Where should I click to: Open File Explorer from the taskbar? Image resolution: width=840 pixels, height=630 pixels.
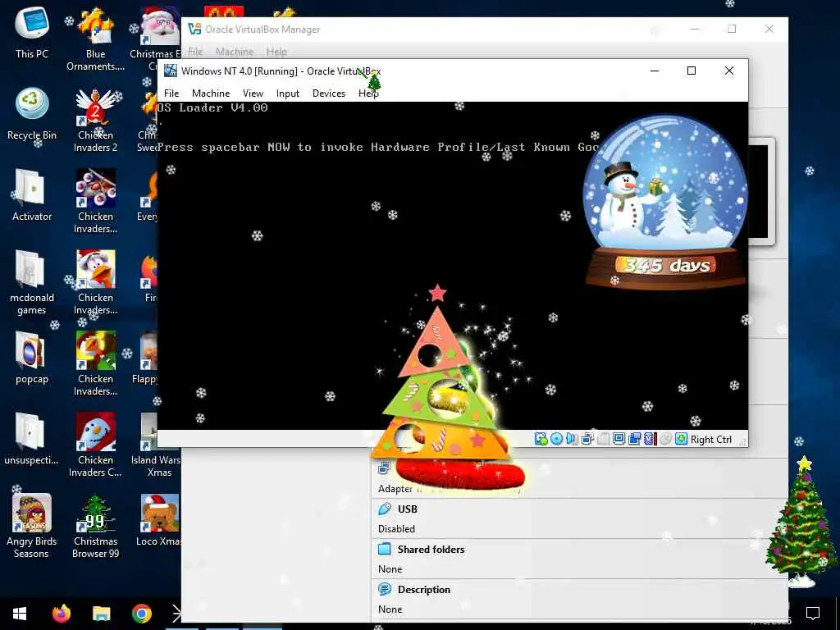[x=101, y=614]
